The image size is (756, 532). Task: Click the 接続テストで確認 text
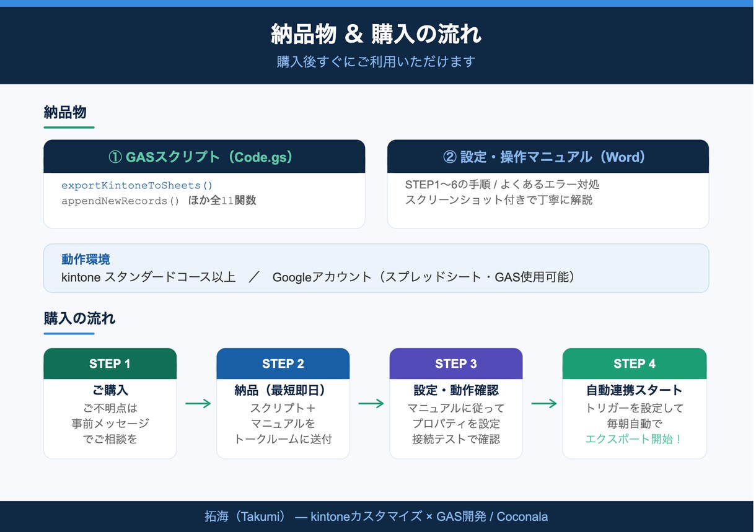pos(455,439)
